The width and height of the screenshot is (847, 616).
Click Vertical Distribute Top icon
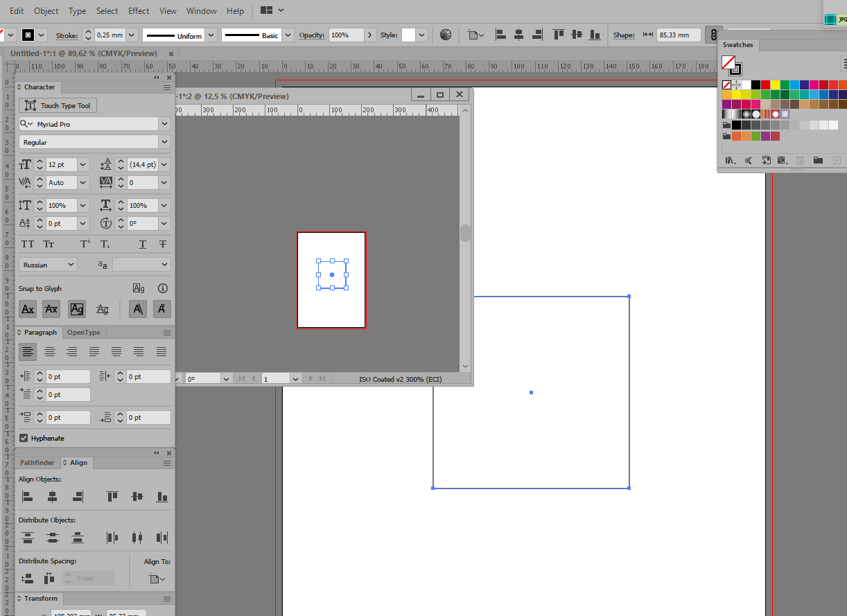pos(28,537)
